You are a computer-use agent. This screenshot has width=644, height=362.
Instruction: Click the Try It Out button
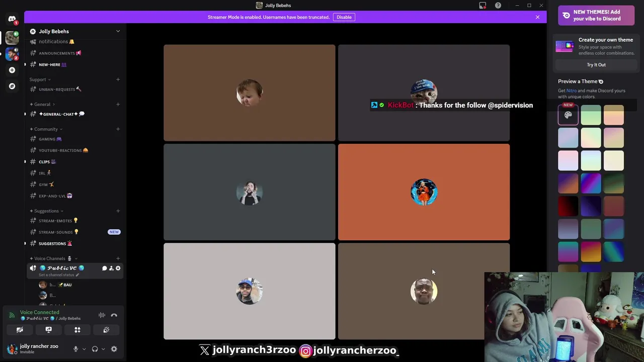pyautogui.click(x=596, y=65)
